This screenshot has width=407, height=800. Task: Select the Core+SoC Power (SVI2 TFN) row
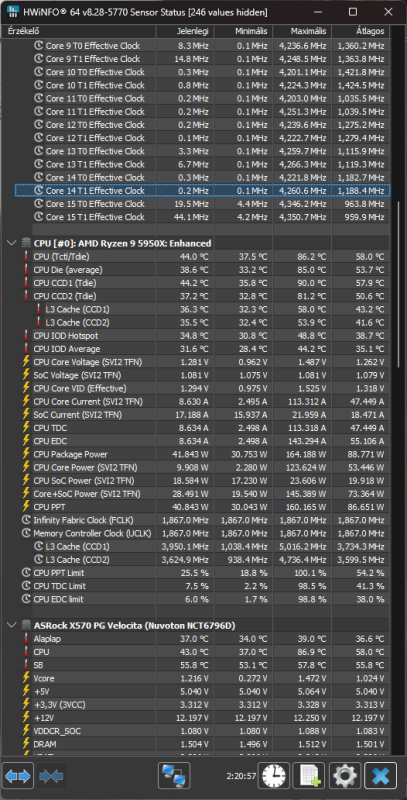[202, 494]
